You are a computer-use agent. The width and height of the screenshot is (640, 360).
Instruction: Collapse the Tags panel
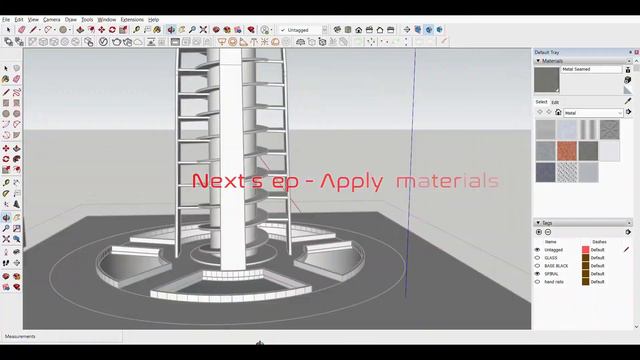[538, 223]
